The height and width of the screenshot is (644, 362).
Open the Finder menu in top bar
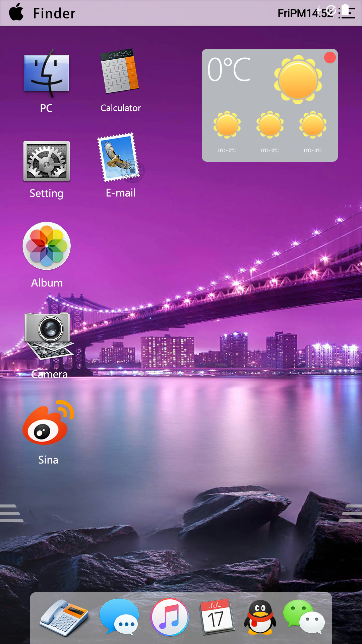(x=54, y=13)
